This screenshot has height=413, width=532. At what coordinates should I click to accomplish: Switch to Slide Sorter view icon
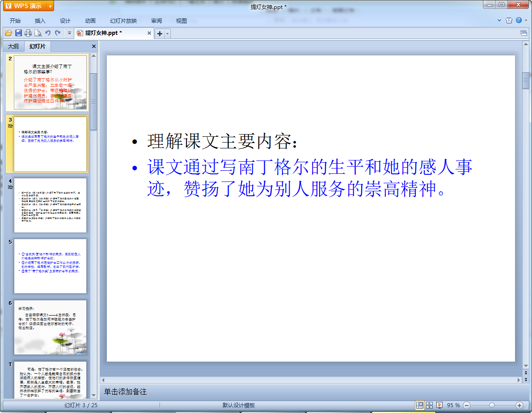click(430, 405)
